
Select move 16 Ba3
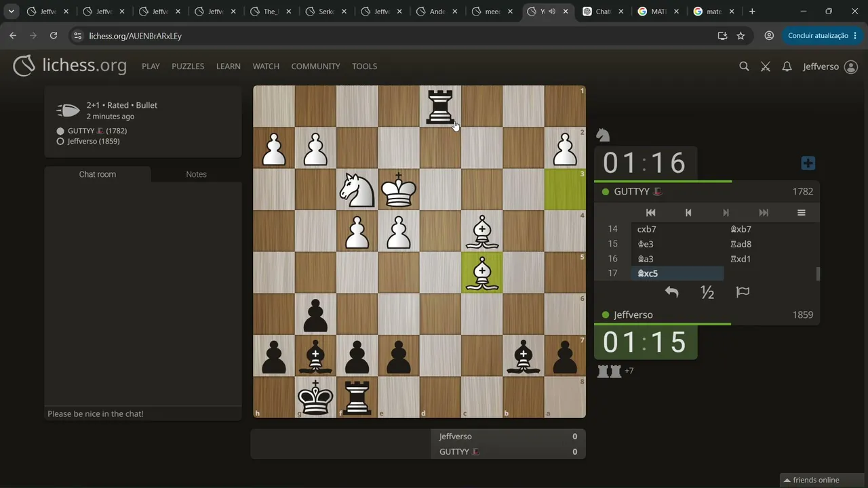pos(677,259)
